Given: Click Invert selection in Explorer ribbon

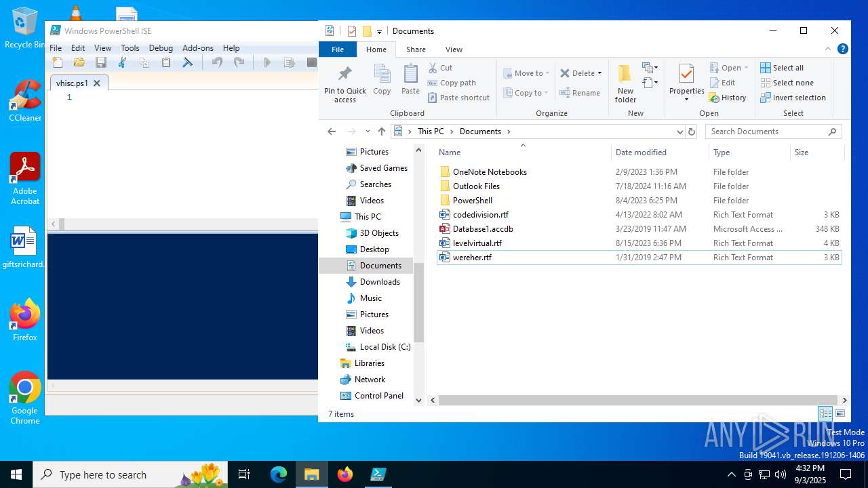Looking at the screenshot, I should (x=793, y=98).
